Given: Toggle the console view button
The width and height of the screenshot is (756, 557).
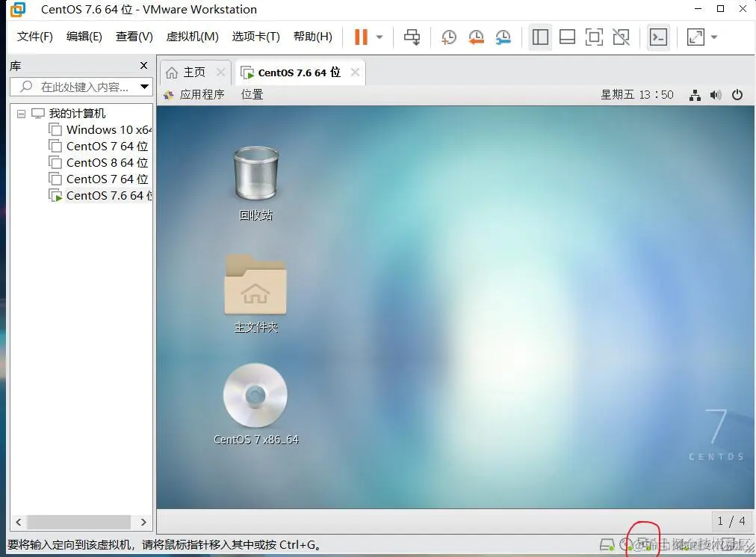Looking at the screenshot, I should tap(658, 37).
